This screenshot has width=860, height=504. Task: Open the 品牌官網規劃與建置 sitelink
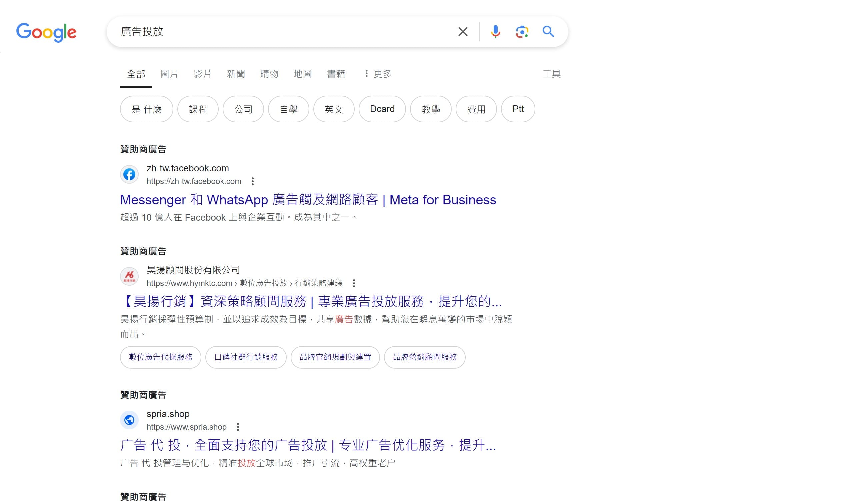click(335, 357)
